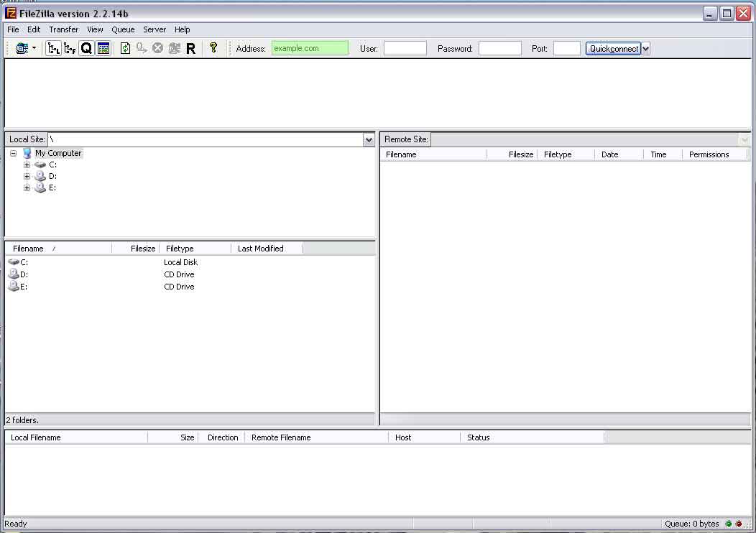Collapse the My Computer tree node

tap(14, 153)
